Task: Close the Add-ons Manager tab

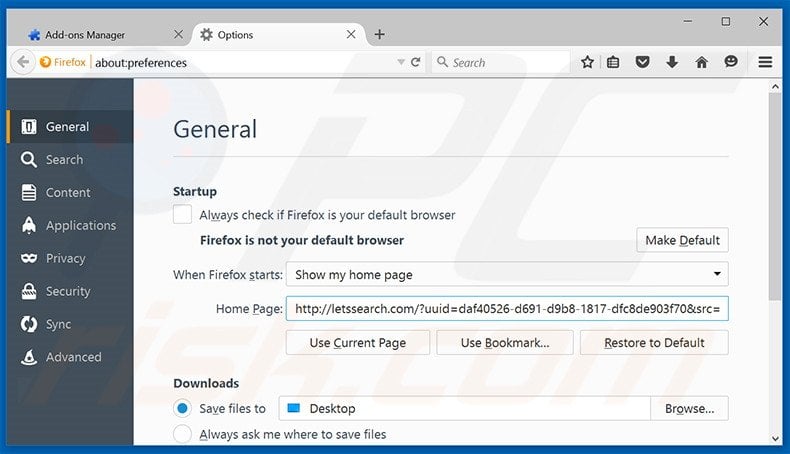Action: (178, 34)
